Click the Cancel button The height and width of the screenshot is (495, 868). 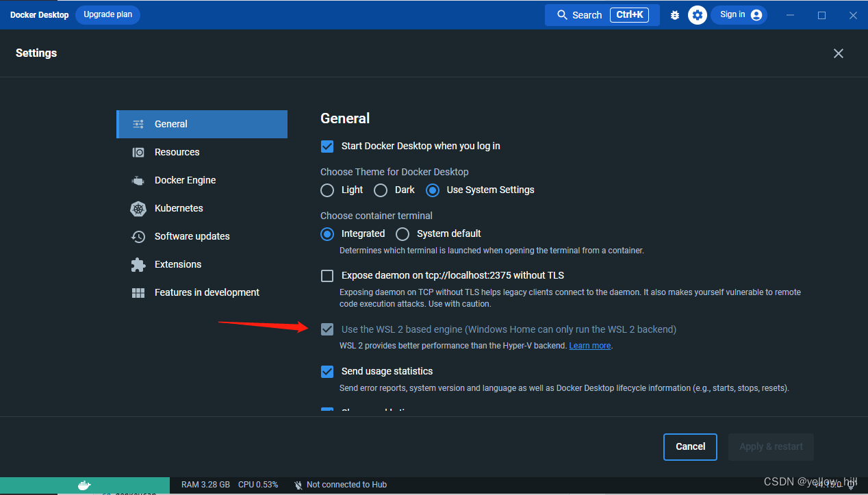coord(690,446)
